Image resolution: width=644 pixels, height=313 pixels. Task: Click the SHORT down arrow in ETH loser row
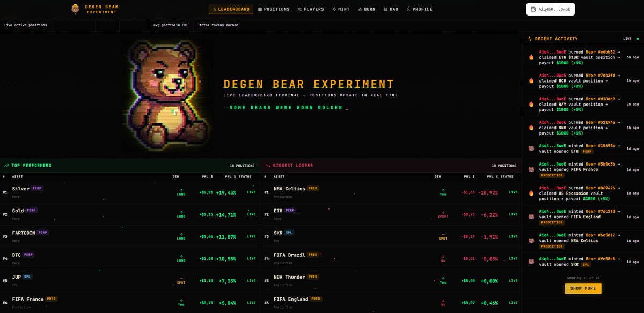pos(443,212)
